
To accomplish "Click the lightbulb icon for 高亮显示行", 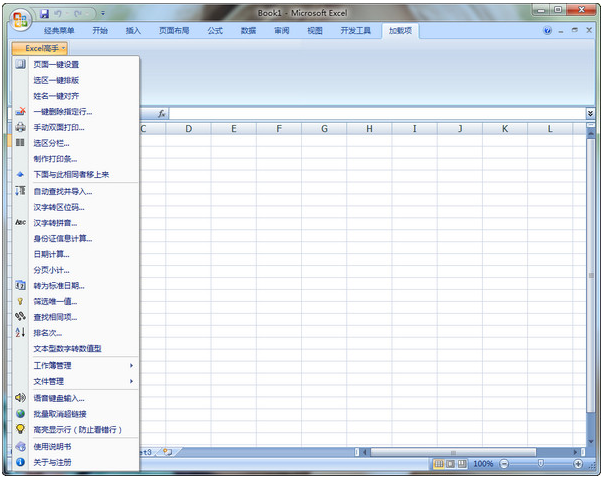I will pyautogui.click(x=21, y=429).
